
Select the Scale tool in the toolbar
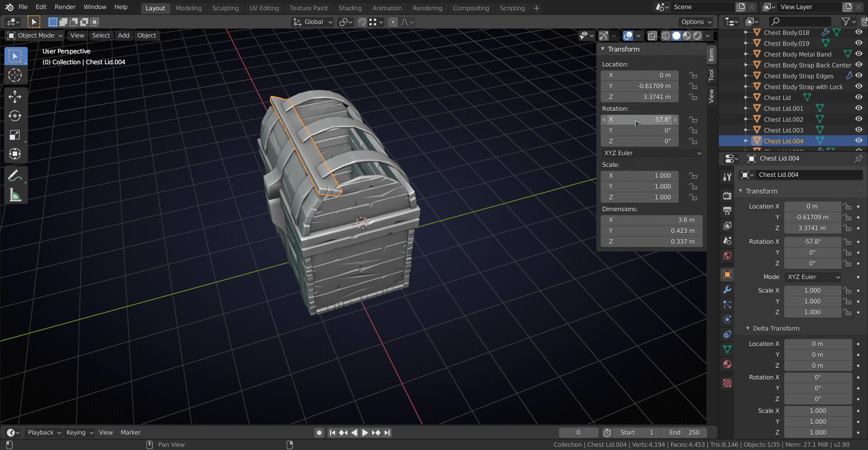point(15,135)
